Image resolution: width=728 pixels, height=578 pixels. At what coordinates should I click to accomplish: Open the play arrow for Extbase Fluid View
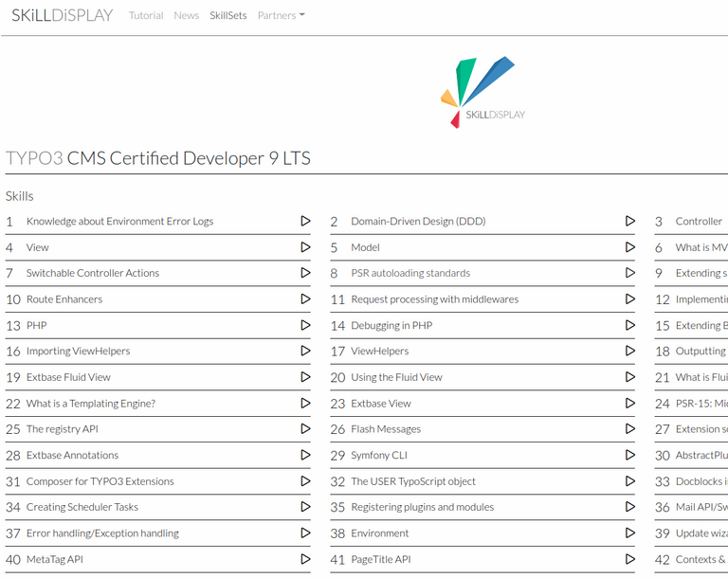point(305,377)
